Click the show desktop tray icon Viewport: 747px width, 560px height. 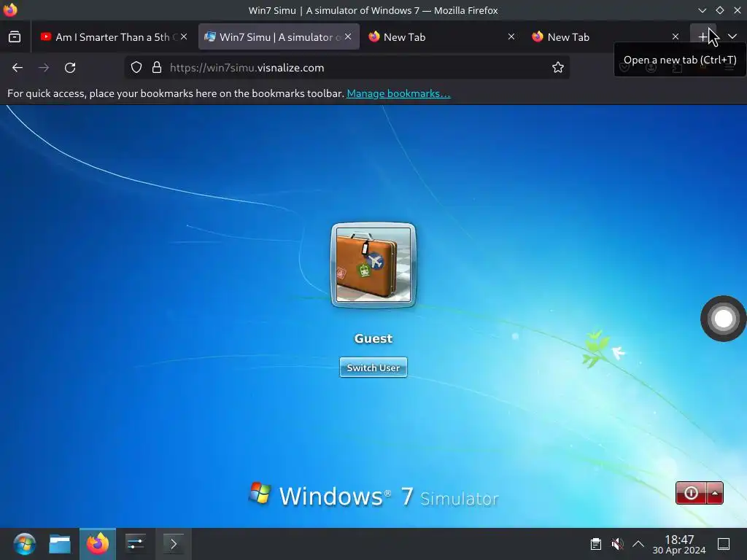coord(724,544)
